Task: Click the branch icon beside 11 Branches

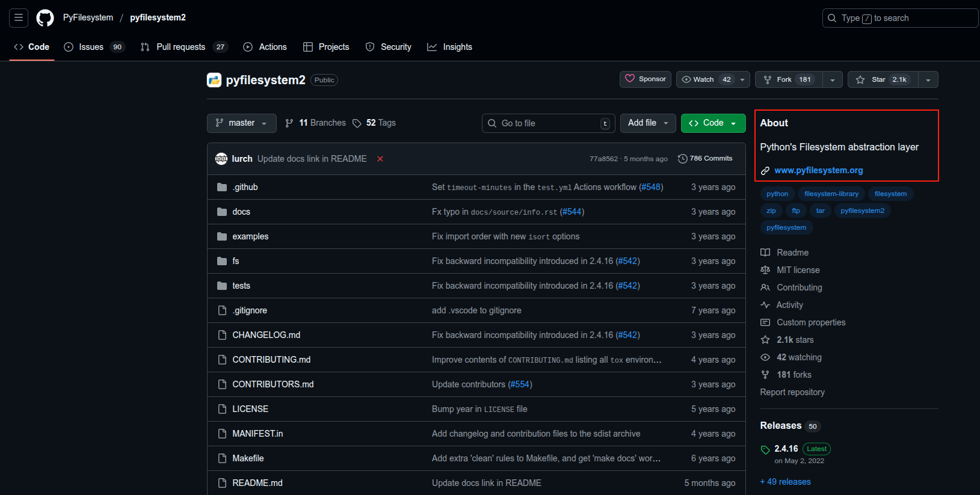Action: (289, 123)
